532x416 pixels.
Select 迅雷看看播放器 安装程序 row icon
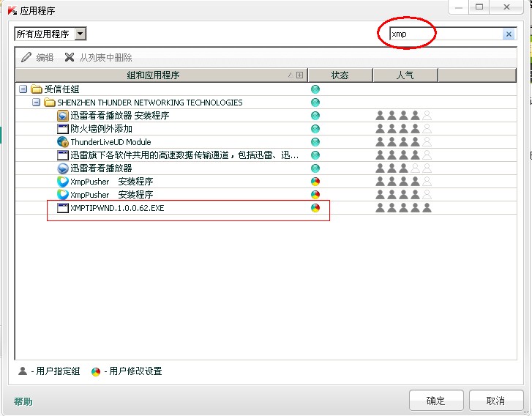(x=63, y=116)
